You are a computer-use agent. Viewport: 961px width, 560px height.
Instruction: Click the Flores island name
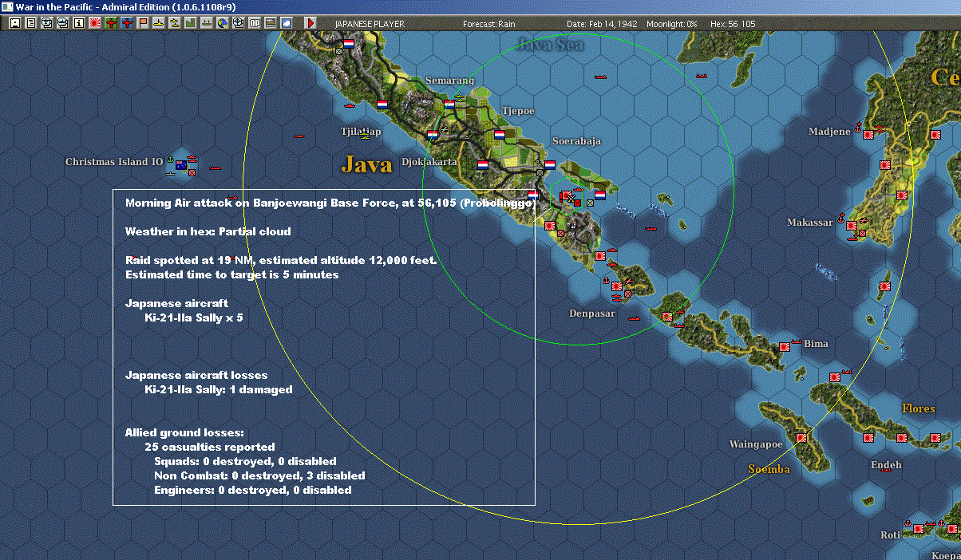coord(918,408)
